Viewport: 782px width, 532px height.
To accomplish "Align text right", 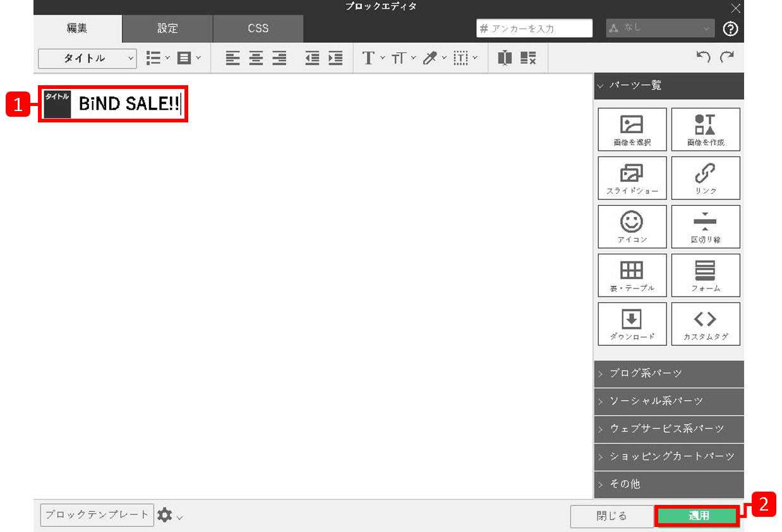I will (279, 58).
